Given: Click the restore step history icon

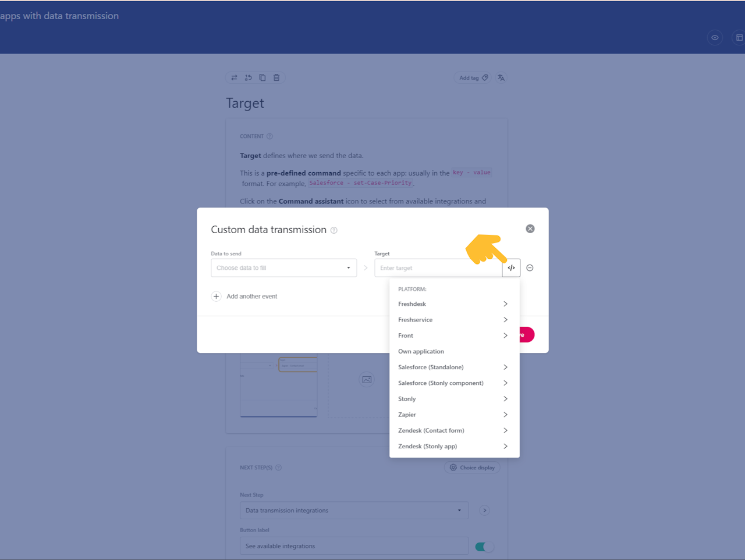Looking at the screenshot, I should (x=248, y=77).
